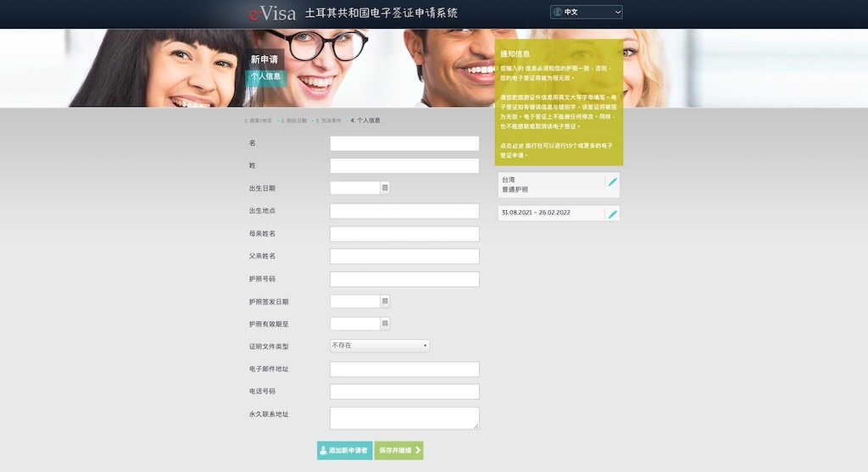The image size is (868, 472).
Task: Expand the 证明文件类型 dropdown
Action: (379, 346)
